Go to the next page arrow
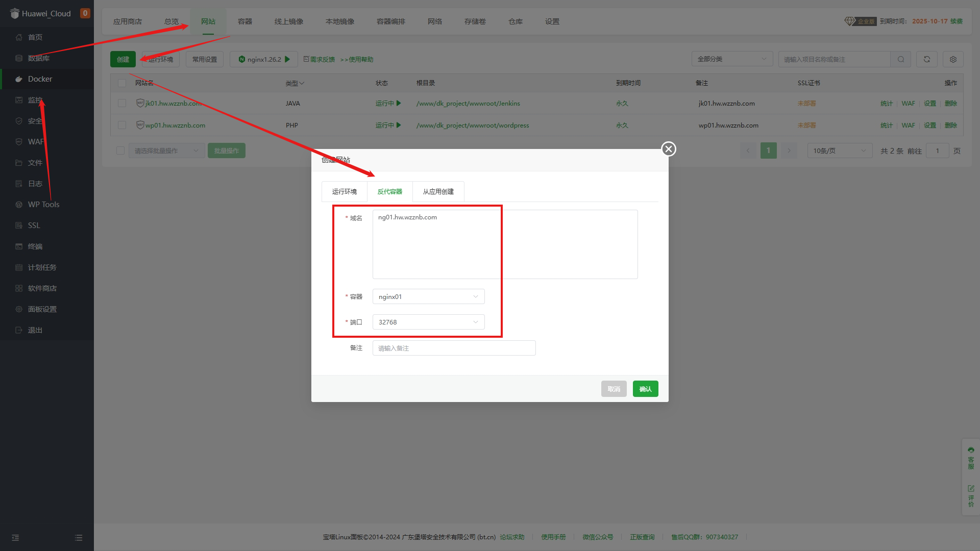The width and height of the screenshot is (980, 551). click(789, 151)
